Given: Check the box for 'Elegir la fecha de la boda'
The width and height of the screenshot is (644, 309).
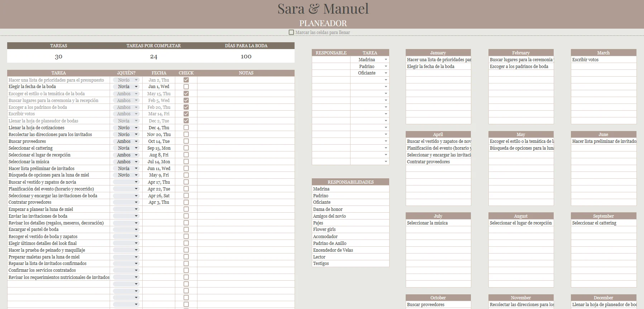Looking at the screenshot, I should pyautogui.click(x=186, y=87).
